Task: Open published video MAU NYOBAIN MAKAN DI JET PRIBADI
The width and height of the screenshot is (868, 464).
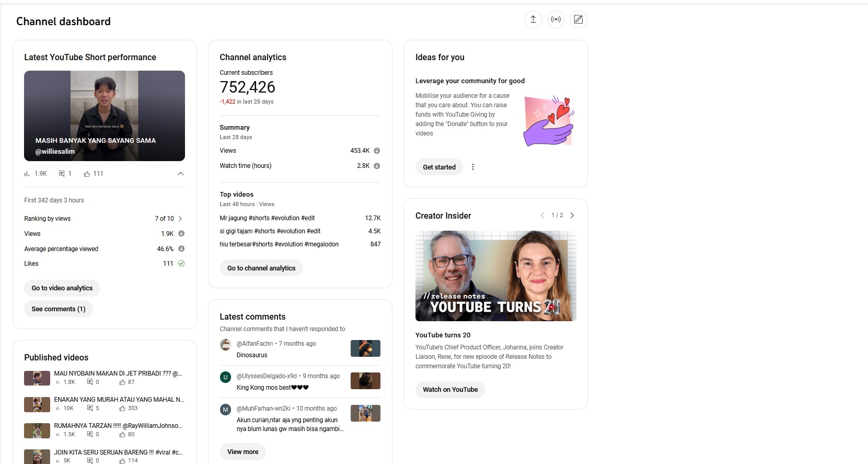Action: click(118, 374)
